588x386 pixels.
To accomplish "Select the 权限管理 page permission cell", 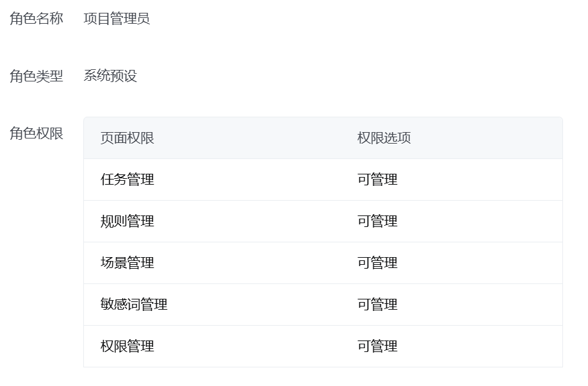I will [x=127, y=346].
